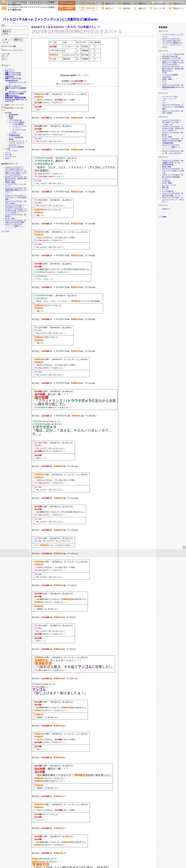Select the "and" radio option for tag search

[x=6, y=39]
